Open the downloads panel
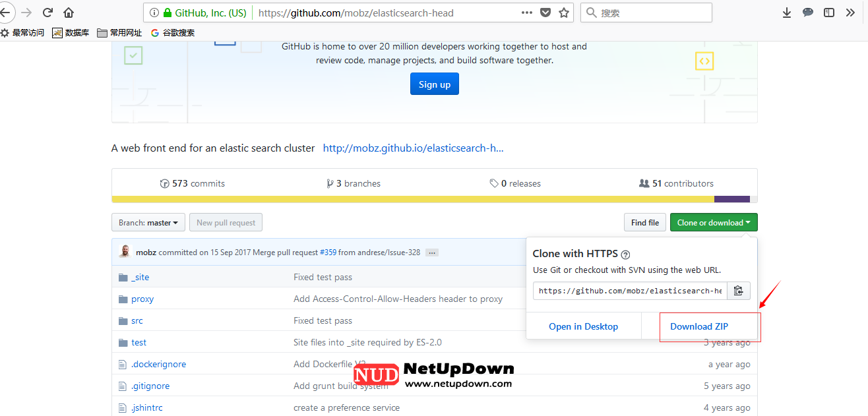The width and height of the screenshot is (868, 416). (787, 13)
